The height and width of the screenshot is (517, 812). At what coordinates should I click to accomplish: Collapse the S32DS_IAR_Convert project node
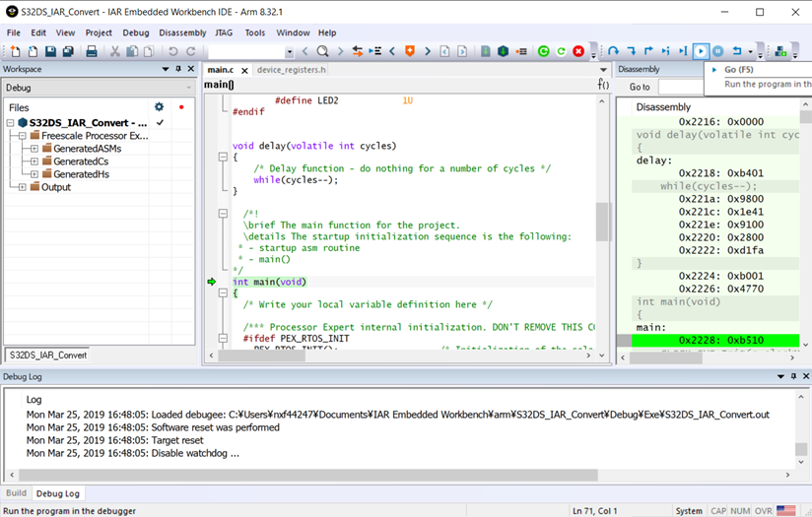11,123
